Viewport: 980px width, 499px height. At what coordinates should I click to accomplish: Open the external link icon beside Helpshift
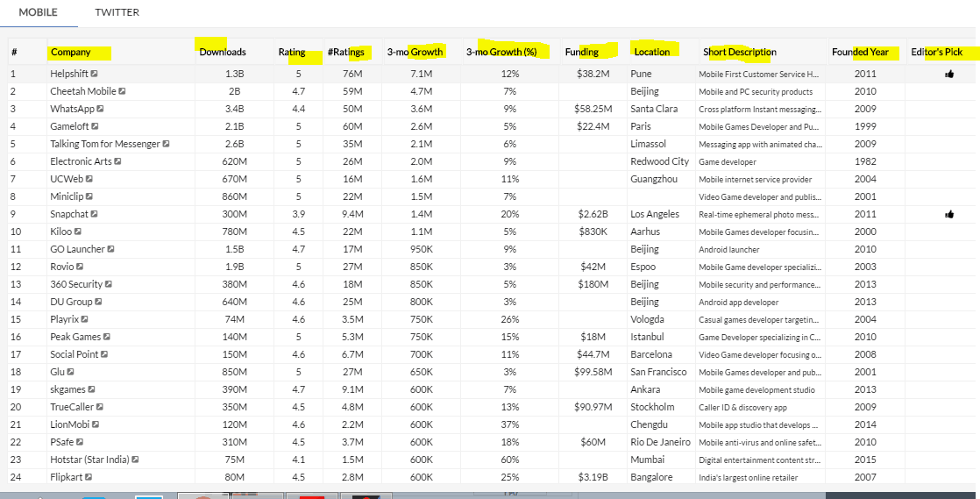pos(95,74)
